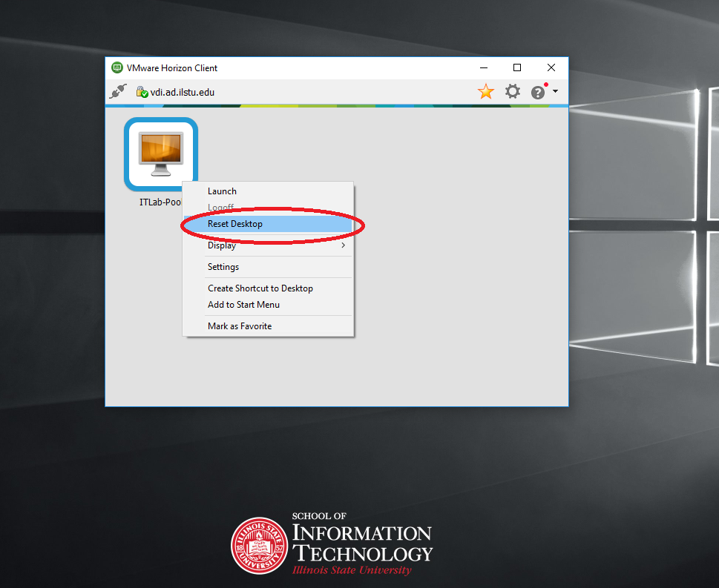Click the disconnect plug icon in toolbar

(118, 91)
